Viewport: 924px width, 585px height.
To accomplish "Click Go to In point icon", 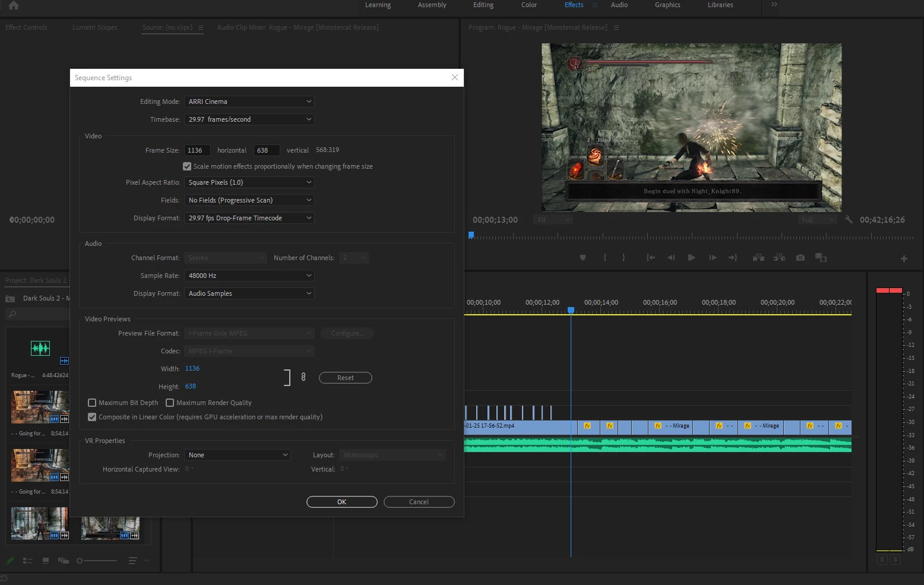I will pyautogui.click(x=650, y=258).
